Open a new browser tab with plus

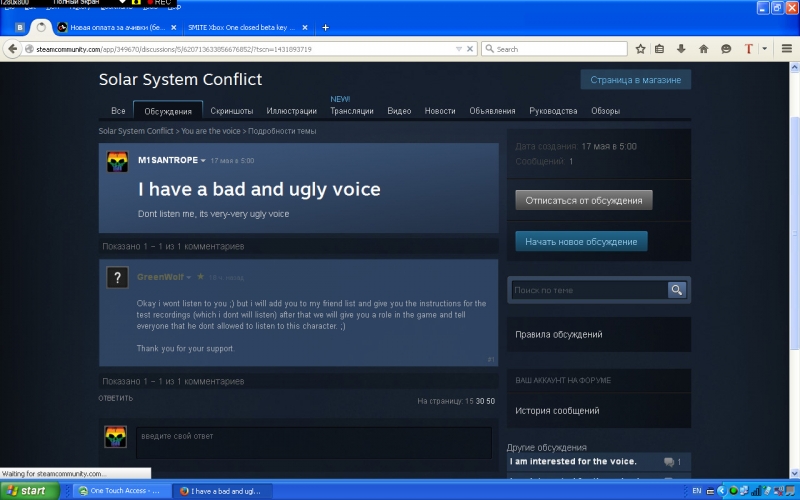tap(326, 28)
